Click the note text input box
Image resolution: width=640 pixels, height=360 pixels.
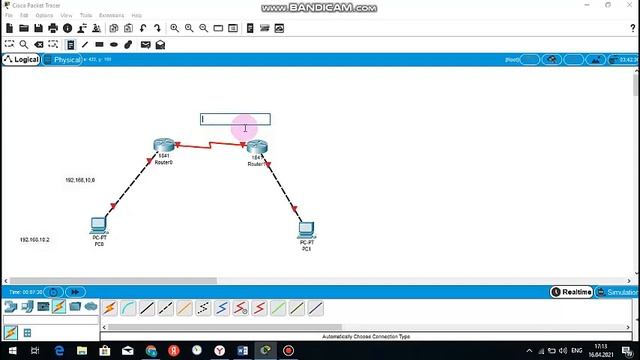click(x=235, y=119)
